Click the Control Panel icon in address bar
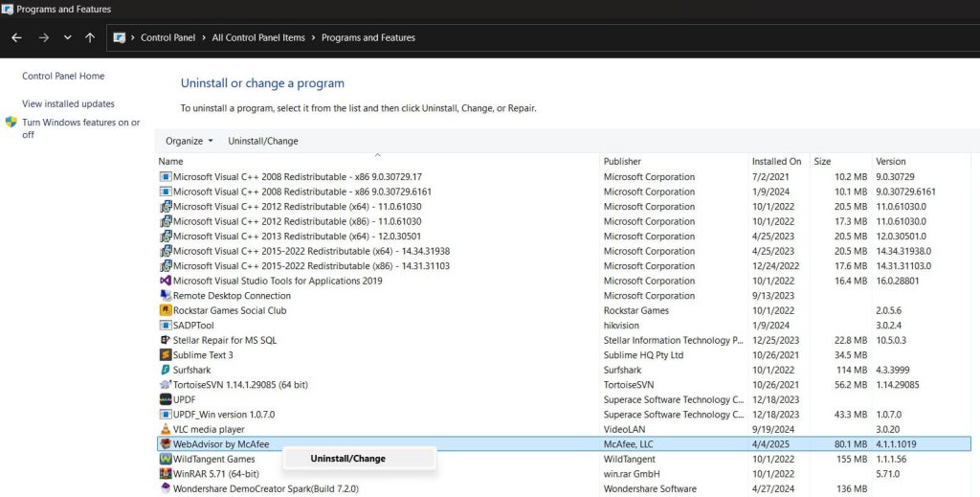The image size is (980, 497). (x=119, y=37)
